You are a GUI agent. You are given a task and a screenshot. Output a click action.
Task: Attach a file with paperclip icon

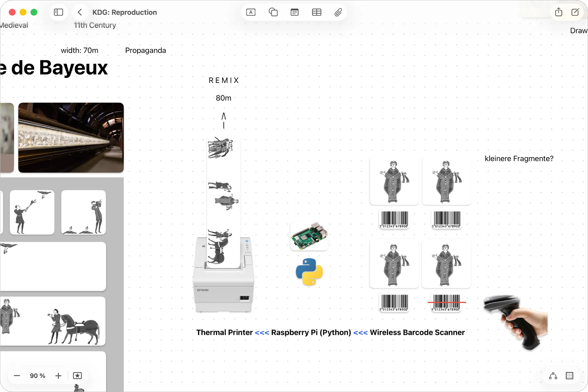click(338, 12)
